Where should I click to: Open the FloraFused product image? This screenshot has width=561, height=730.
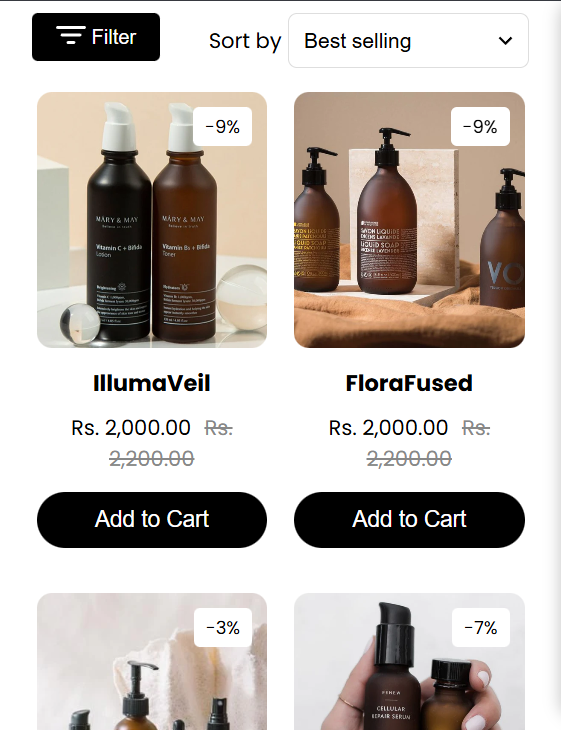[409, 220]
